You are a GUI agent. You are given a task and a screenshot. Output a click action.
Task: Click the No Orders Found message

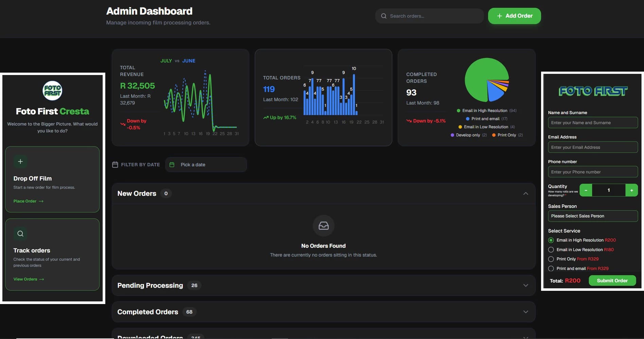[323, 246]
